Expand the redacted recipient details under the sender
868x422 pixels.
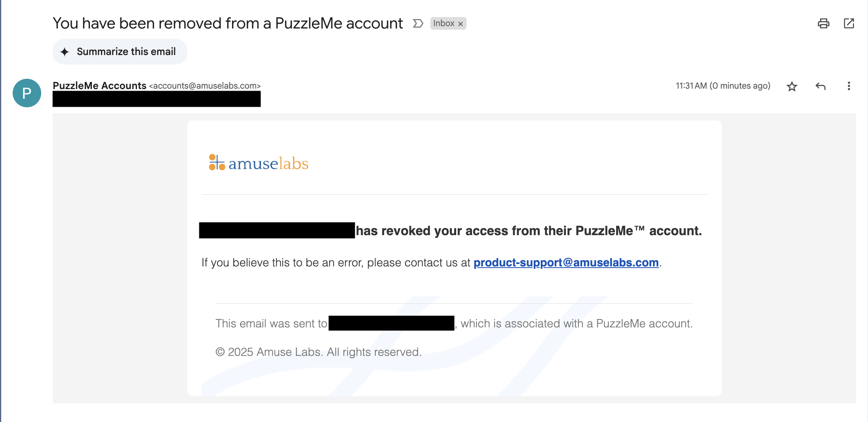[156, 99]
